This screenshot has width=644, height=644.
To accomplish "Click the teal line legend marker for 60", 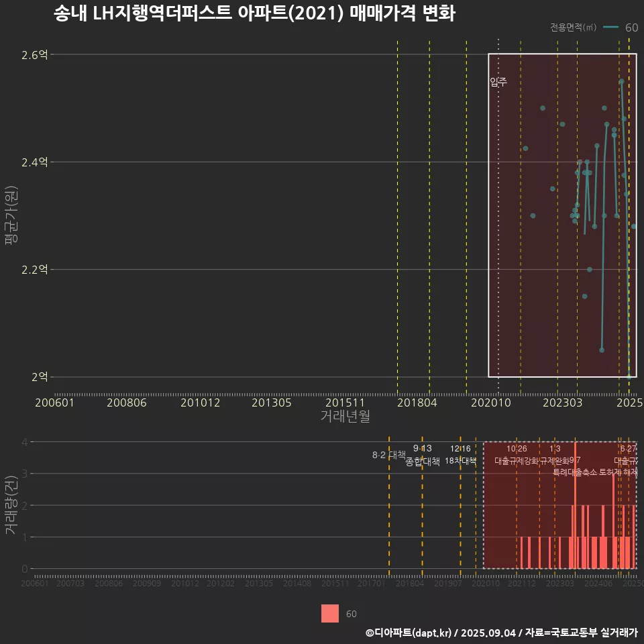I will [610, 28].
